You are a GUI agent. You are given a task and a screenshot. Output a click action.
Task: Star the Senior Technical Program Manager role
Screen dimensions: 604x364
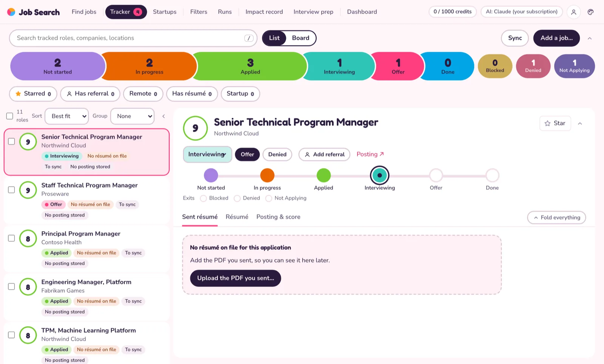click(555, 123)
